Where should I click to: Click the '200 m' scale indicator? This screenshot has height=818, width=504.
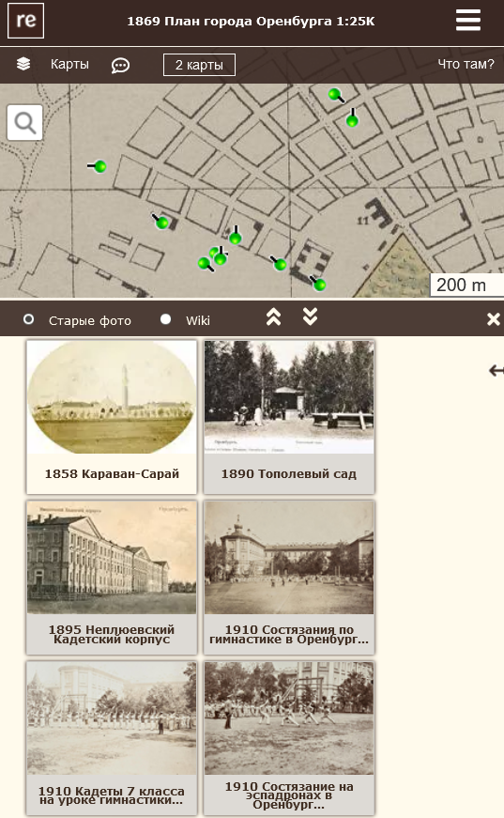466,285
